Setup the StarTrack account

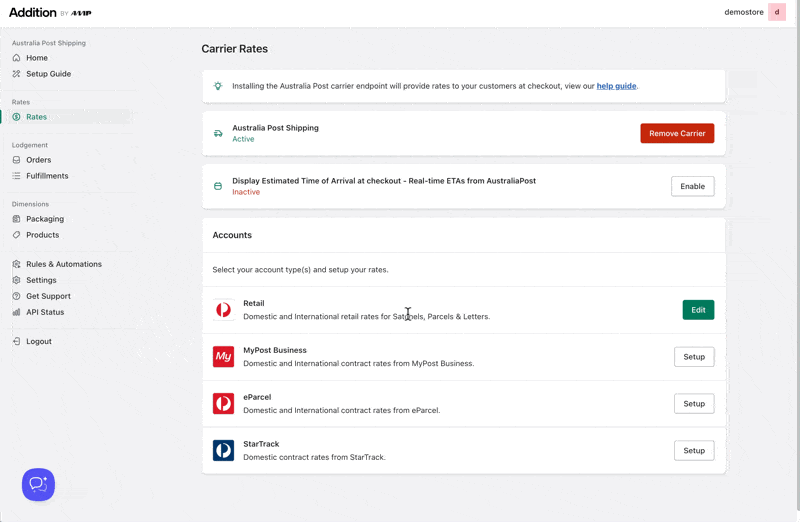coord(694,451)
